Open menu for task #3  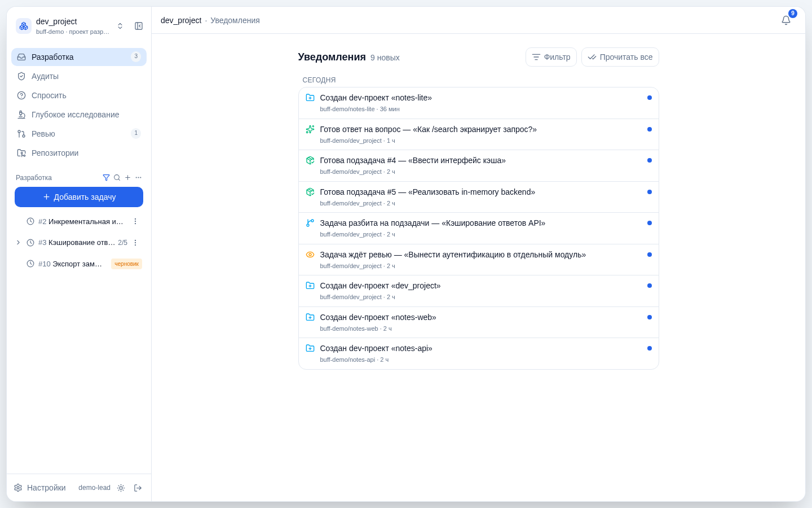tap(135, 243)
